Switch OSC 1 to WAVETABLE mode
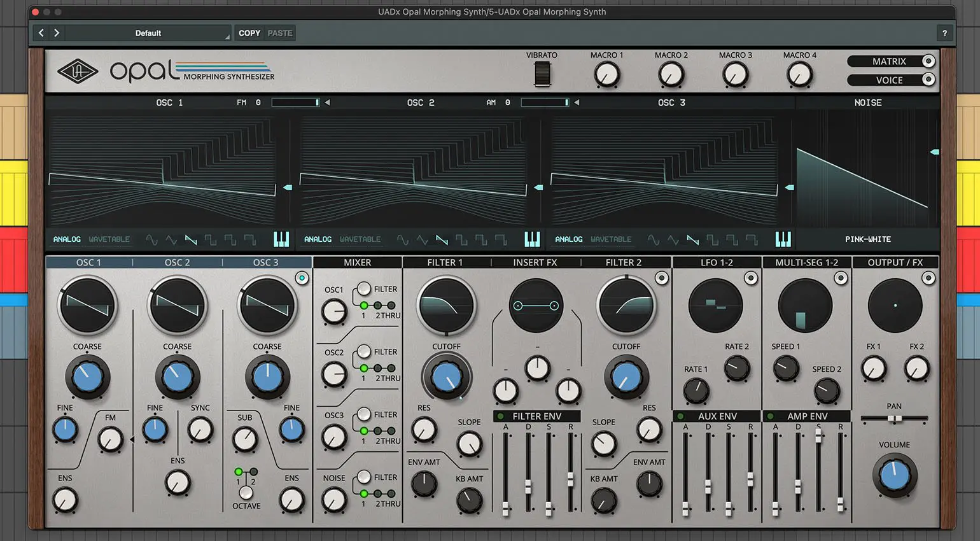Screen dimensions: 980x541 (x=109, y=239)
